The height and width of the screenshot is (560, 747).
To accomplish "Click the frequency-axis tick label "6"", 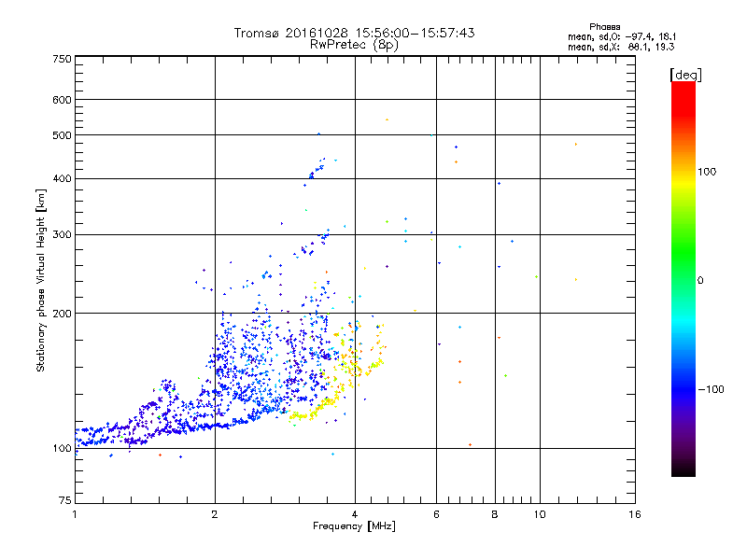I will pyautogui.click(x=436, y=514).
